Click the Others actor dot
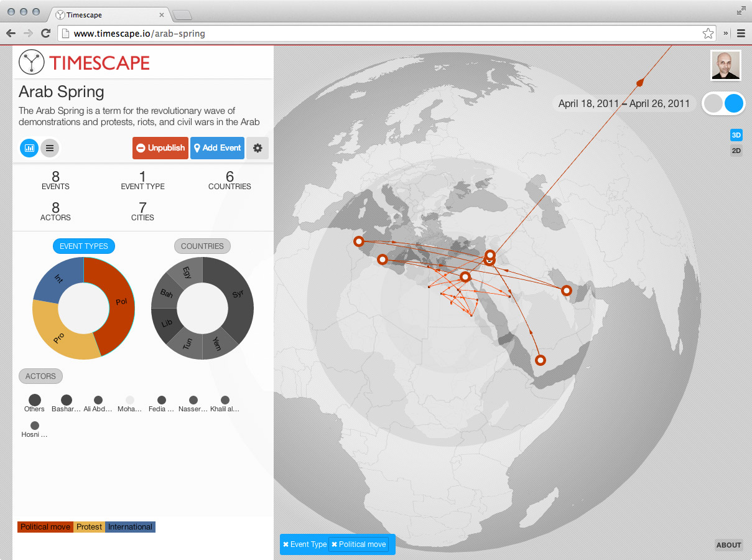Viewport: 752px width, 560px height. (35, 400)
